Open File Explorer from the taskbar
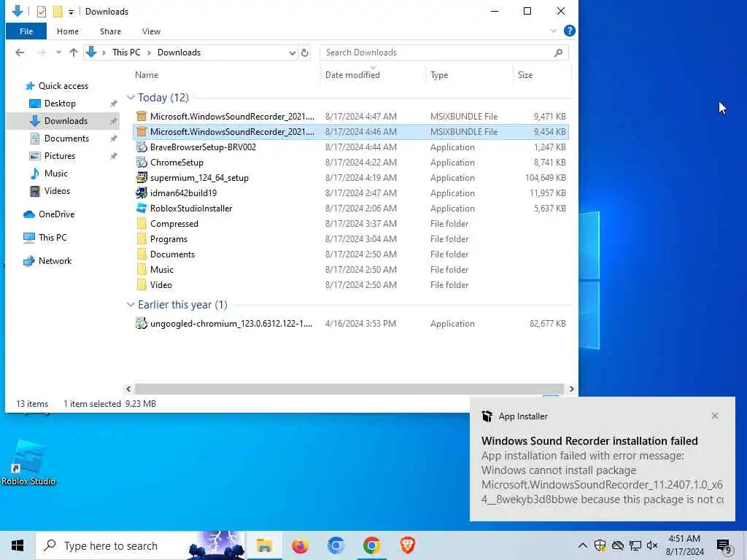Image resolution: width=747 pixels, height=560 pixels. coord(264,545)
